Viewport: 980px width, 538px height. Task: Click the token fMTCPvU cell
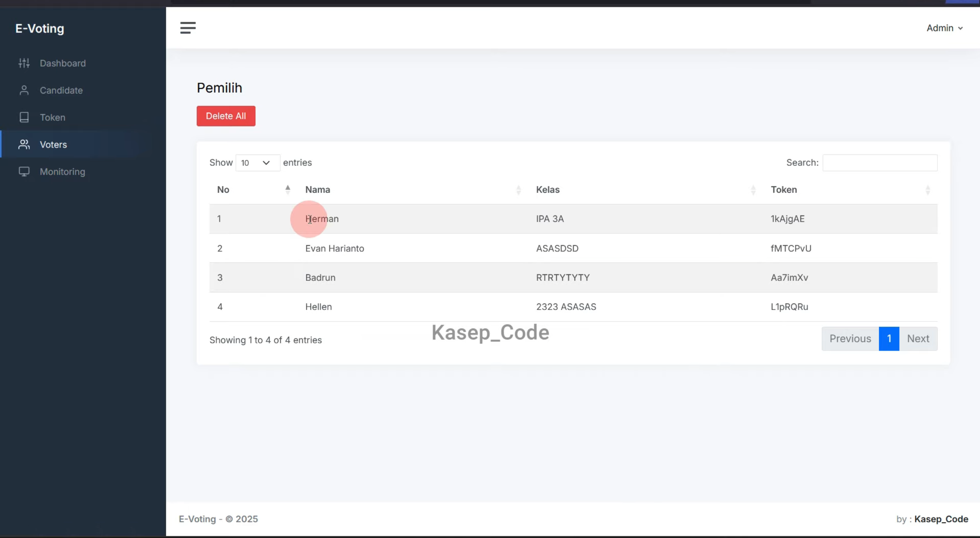pos(791,248)
